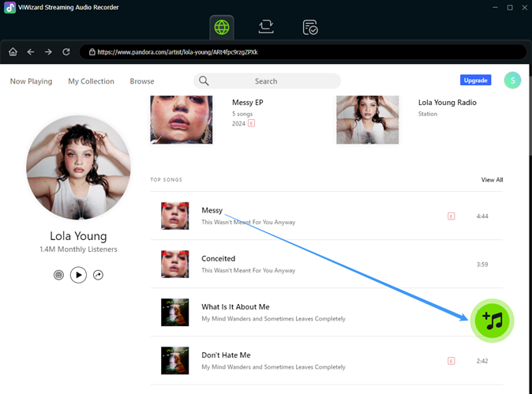Screen dimensions: 532x394
Task: Open the Now Playing menu item
Action: pyautogui.click(x=32, y=81)
